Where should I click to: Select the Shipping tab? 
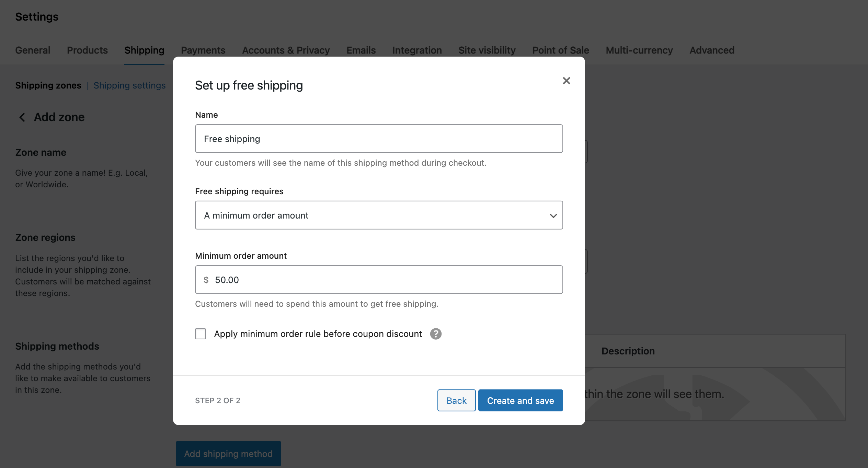144,50
